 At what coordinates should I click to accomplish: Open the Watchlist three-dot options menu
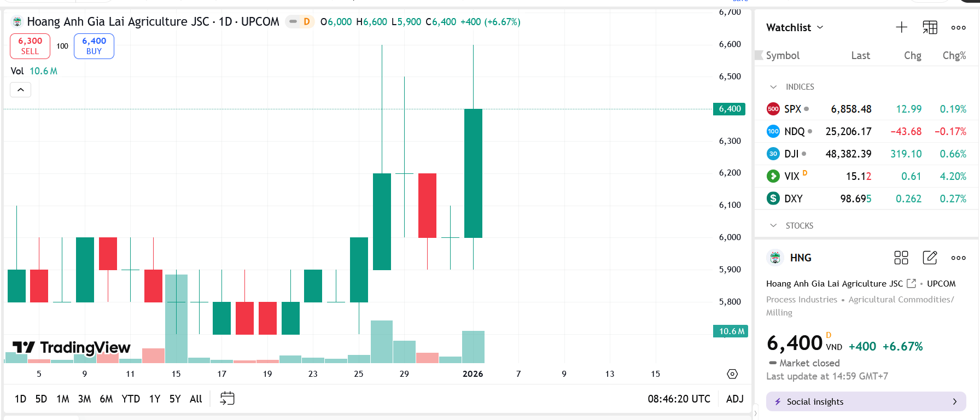pyautogui.click(x=958, y=27)
